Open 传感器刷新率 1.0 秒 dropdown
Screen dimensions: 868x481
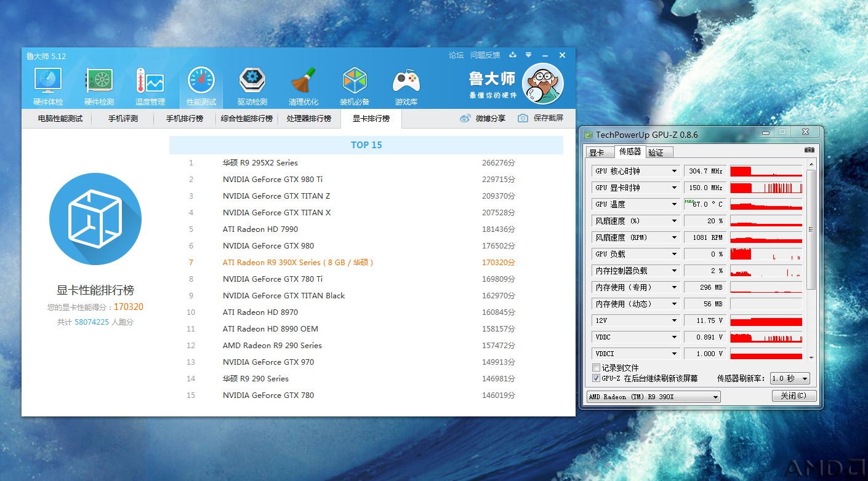pyautogui.click(x=790, y=378)
